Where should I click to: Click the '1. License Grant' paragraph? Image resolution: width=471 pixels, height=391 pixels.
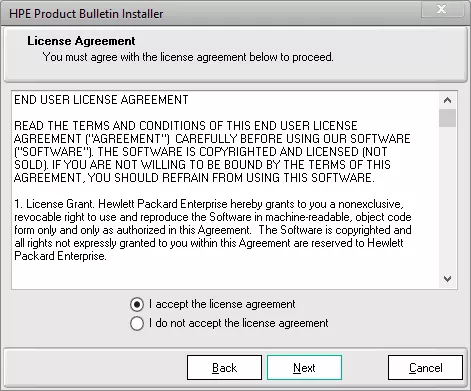pyautogui.click(x=213, y=230)
